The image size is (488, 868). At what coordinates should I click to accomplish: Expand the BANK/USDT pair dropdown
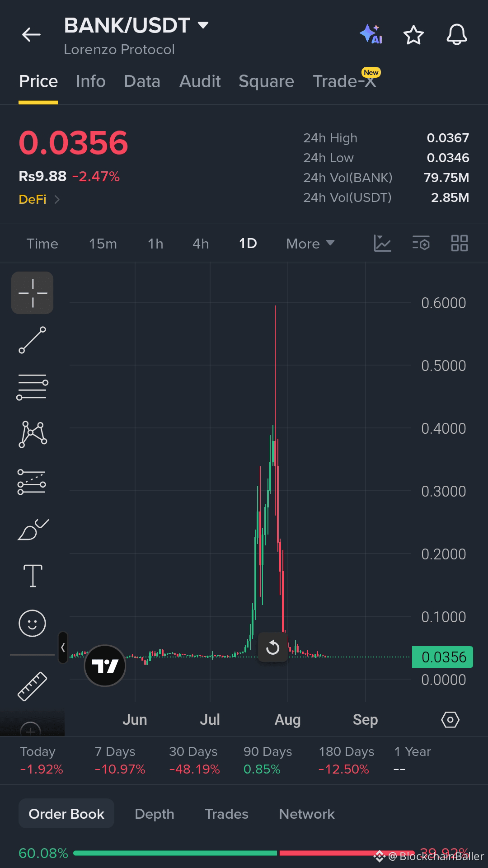pyautogui.click(x=203, y=25)
